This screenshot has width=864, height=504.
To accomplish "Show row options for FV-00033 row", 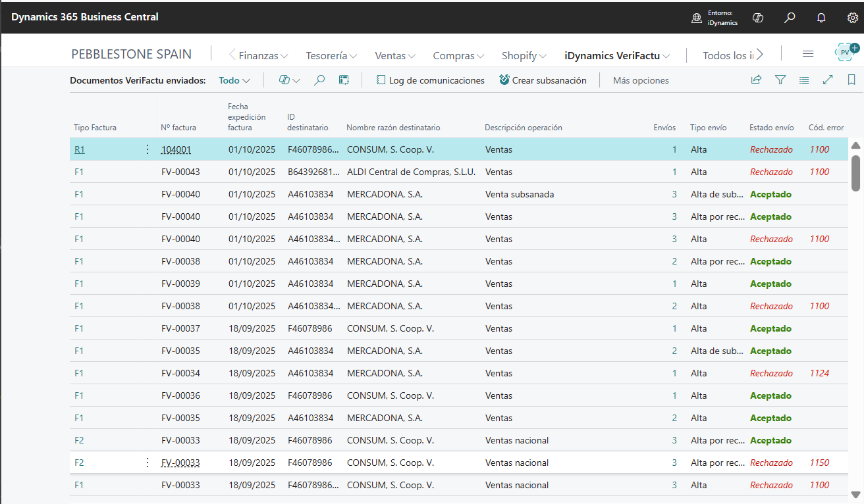I will (x=148, y=463).
